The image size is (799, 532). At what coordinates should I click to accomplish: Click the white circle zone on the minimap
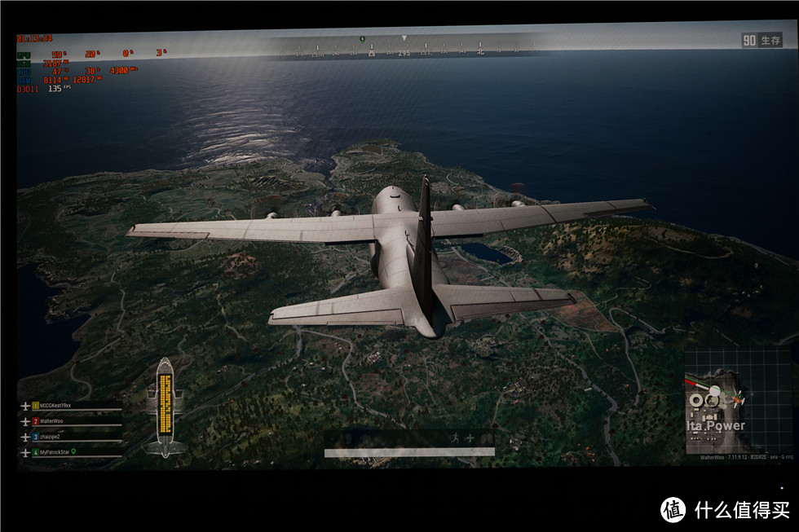click(x=716, y=391)
